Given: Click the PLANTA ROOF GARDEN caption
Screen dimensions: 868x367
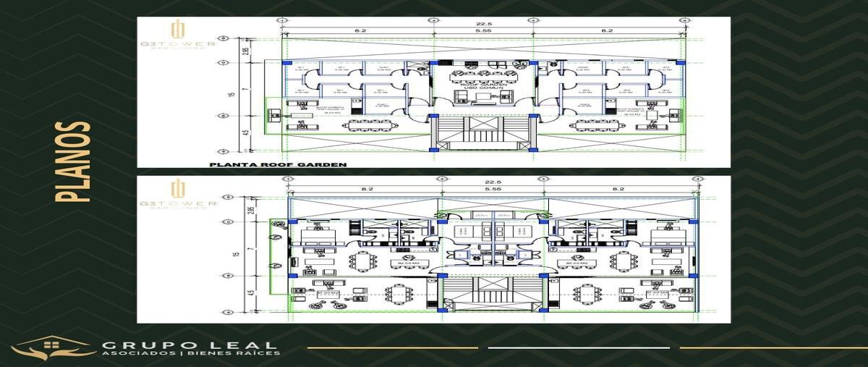Looking at the screenshot, I should pyautogui.click(x=278, y=164).
